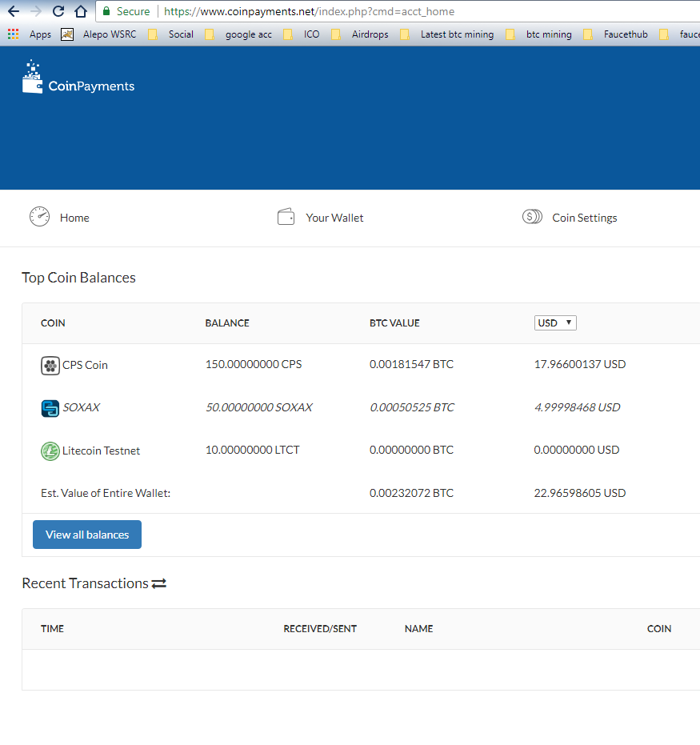
Task: Click the SOXAX coin name link
Action: [82, 407]
